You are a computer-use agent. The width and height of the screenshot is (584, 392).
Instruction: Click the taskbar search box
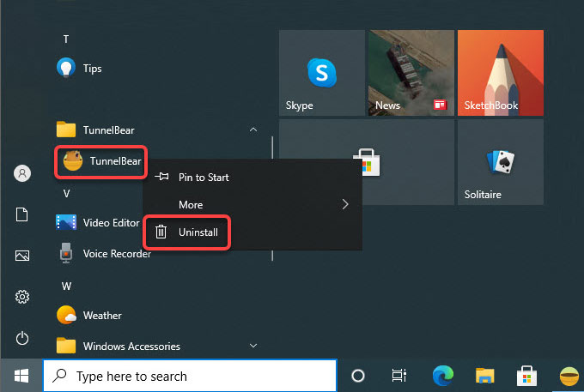coord(190,376)
